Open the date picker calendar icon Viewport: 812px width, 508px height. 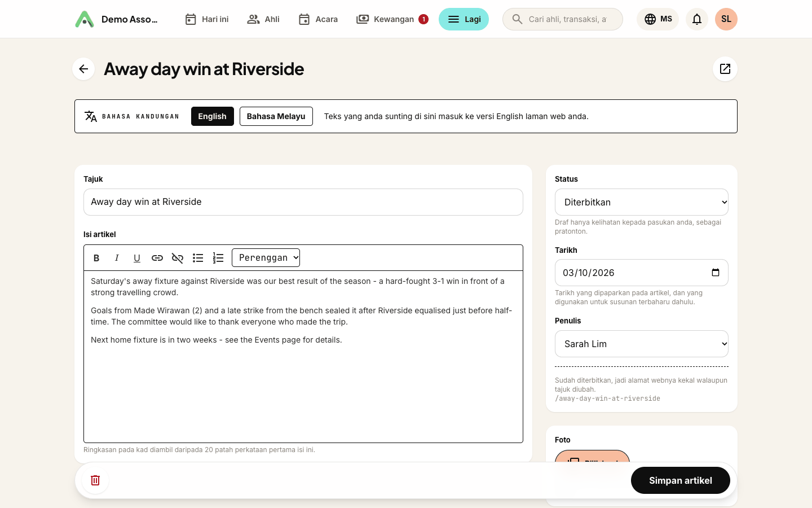[716, 273]
